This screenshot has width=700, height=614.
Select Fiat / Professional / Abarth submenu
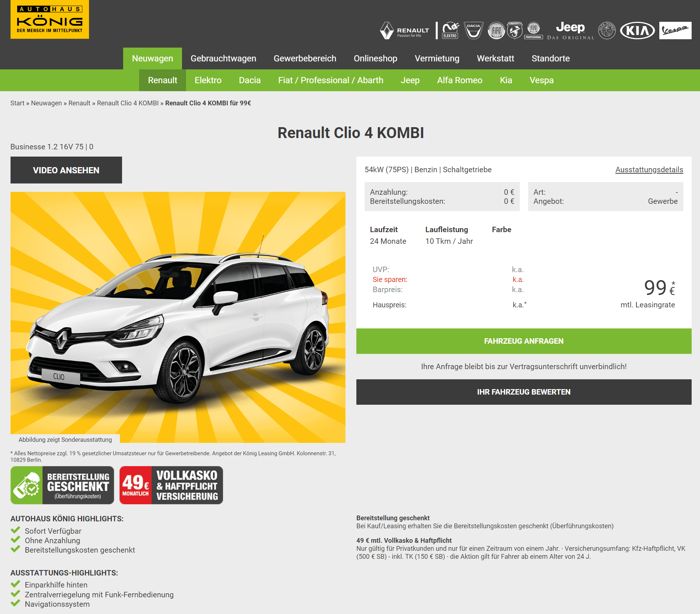[331, 80]
